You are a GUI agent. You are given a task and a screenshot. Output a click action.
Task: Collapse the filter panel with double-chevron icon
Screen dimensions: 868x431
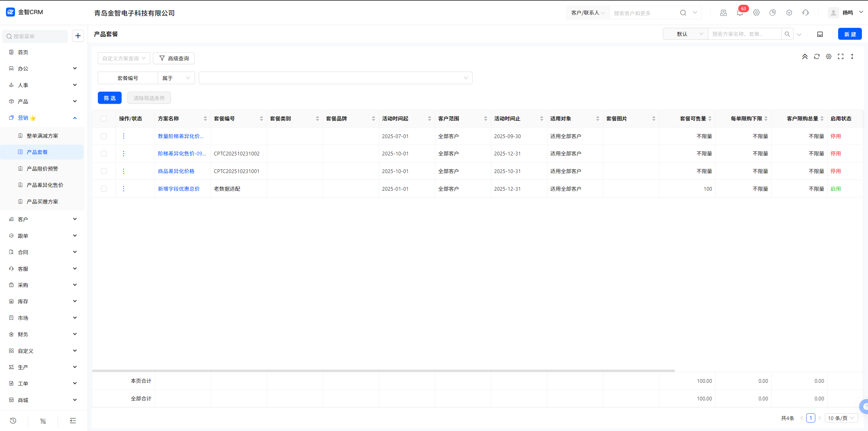[805, 57]
